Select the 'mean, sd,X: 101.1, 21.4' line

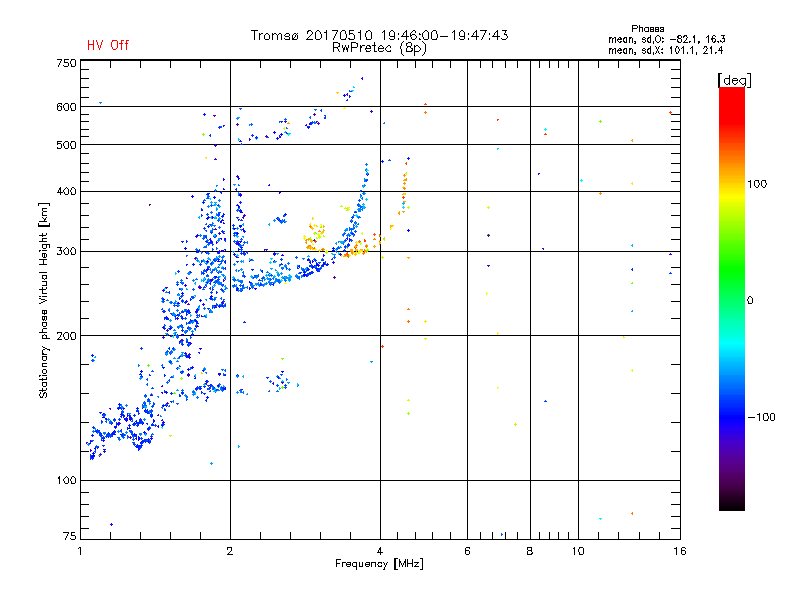click(x=665, y=50)
